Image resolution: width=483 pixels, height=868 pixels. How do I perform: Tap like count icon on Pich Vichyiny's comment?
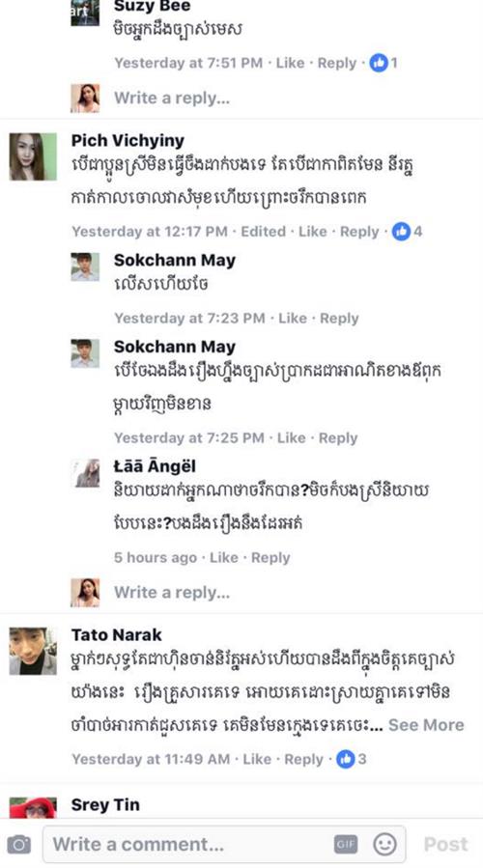[401, 232]
